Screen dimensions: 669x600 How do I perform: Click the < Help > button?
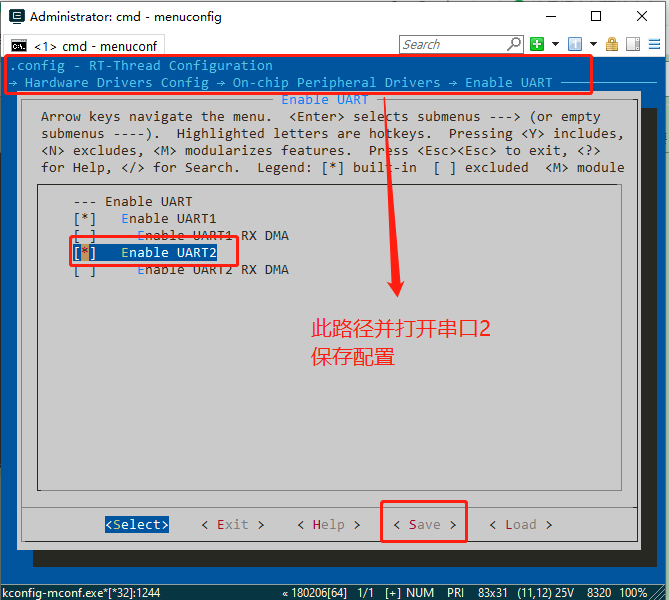point(329,524)
